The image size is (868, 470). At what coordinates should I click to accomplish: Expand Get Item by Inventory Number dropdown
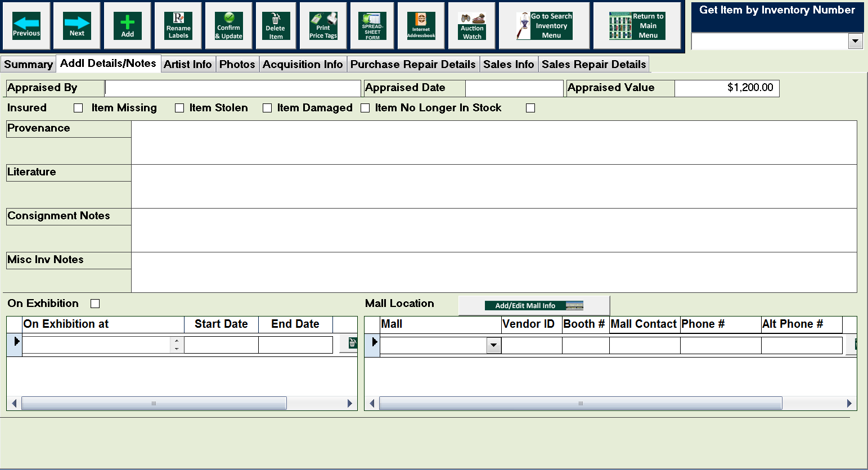(856, 41)
